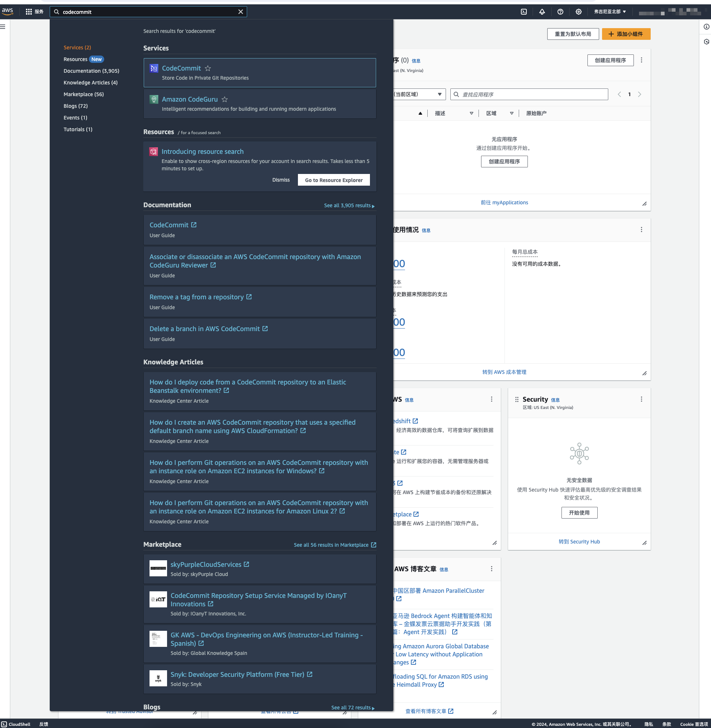Image resolution: width=711 pixels, height=728 pixels.
Task: Go to Security Hub link
Action: pos(579,542)
